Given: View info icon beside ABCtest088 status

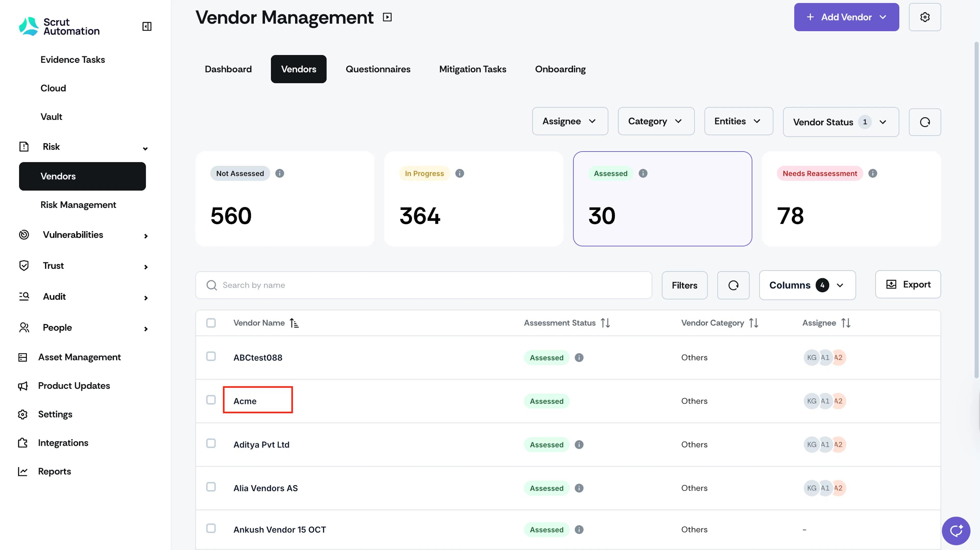Looking at the screenshot, I should (579, 358).
